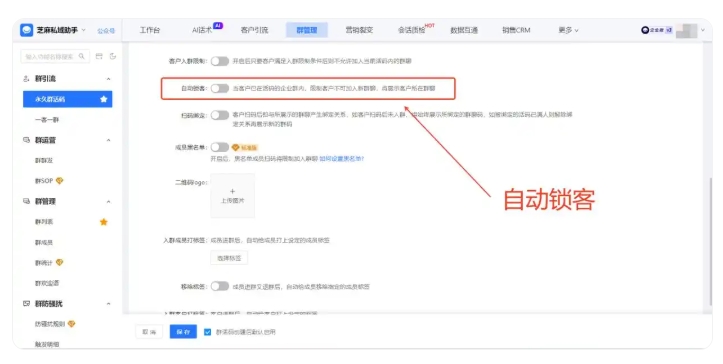This screenshot has width=723, height=364.
Task: Click the diamond badge beside 群统计
Action: coord(59,263)
